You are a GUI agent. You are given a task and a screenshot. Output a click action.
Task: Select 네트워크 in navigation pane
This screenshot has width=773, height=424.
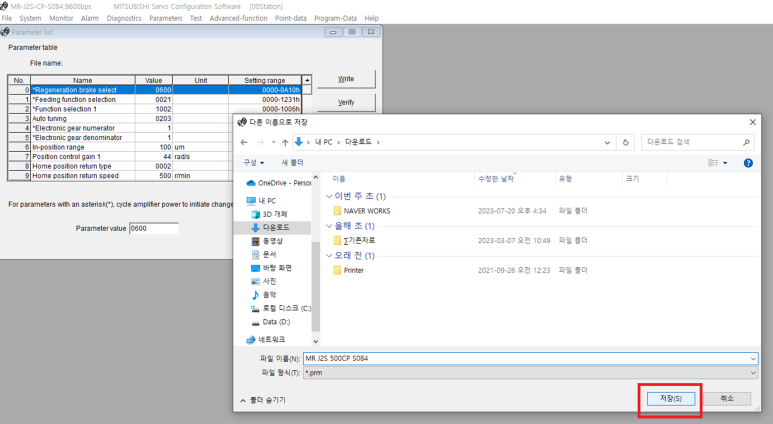[266, 340]
